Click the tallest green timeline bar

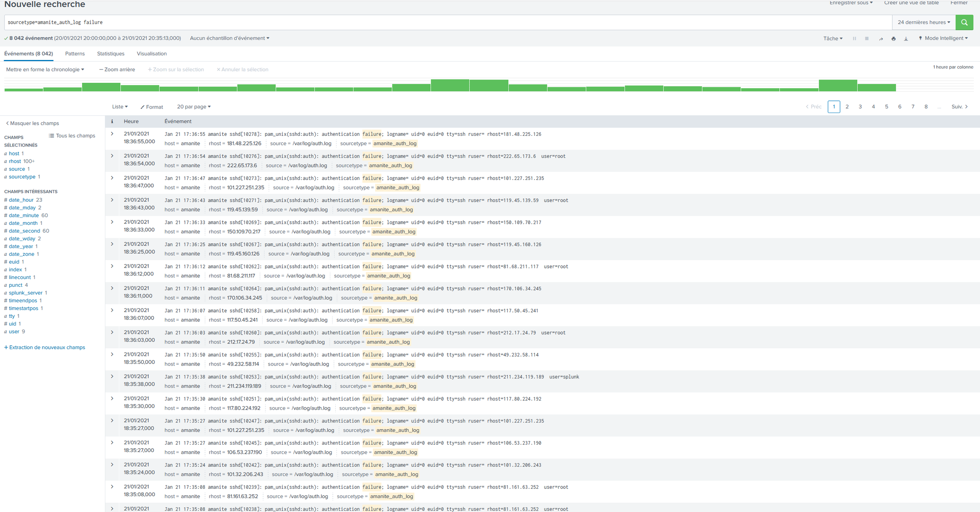click(450, 85)
